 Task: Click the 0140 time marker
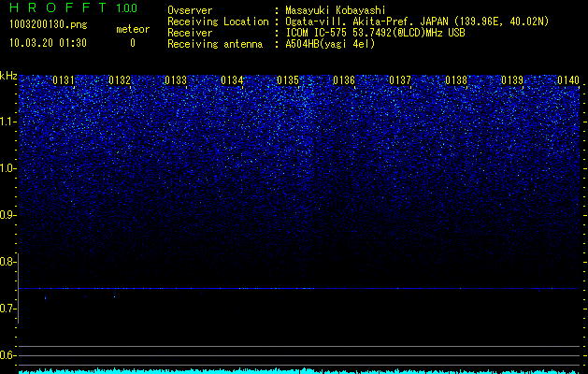pos(568,80)
